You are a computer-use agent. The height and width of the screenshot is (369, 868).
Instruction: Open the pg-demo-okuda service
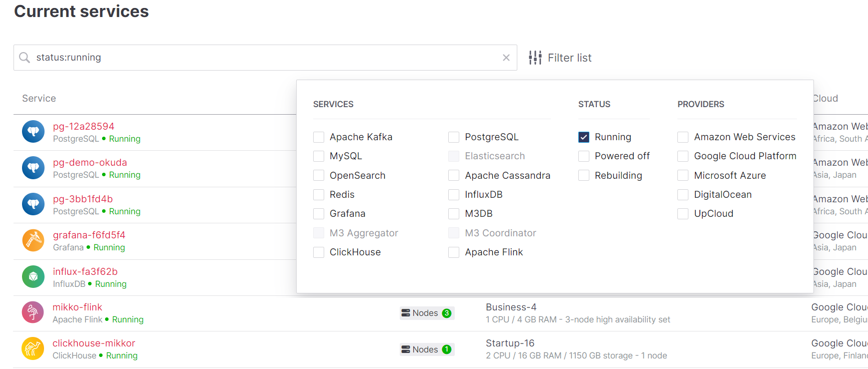coord(90,163)
